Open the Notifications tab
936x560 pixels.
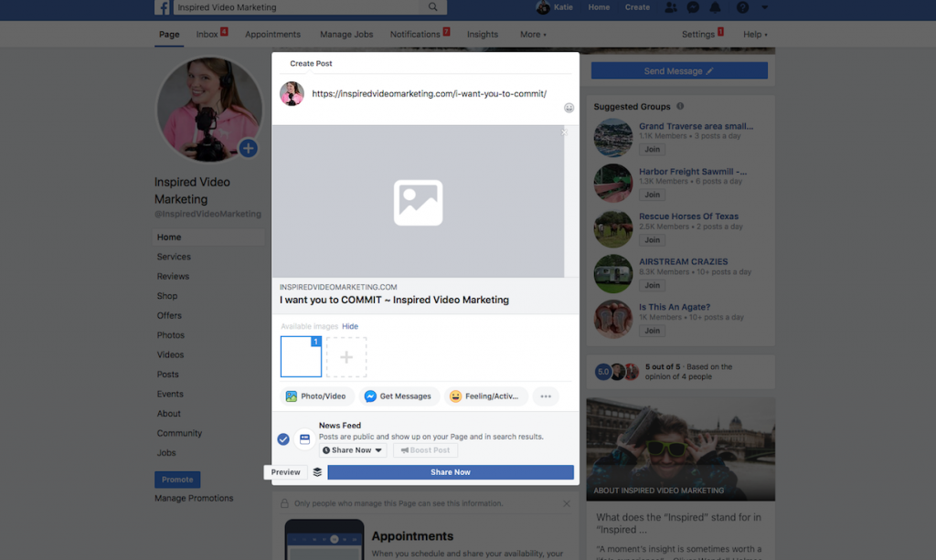tap(416, 35)
